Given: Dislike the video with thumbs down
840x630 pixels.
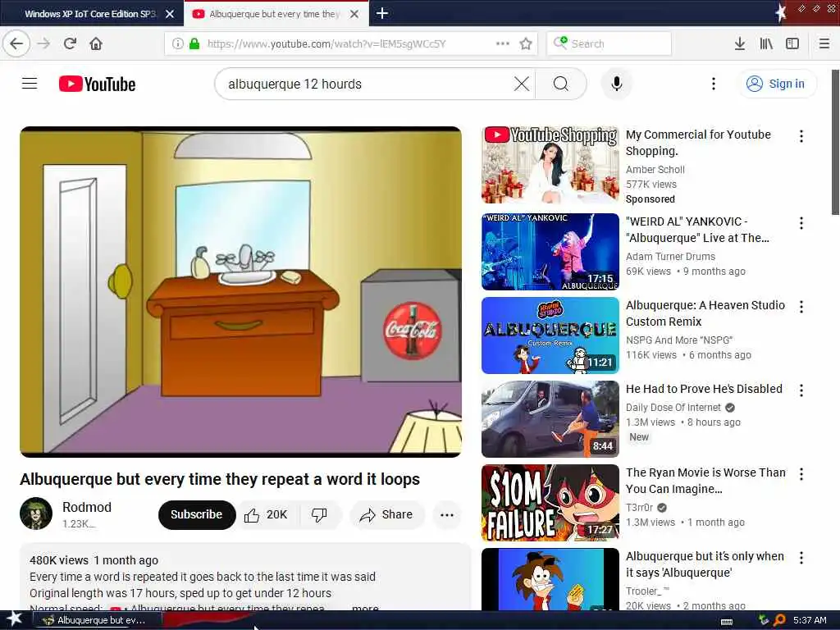Looking at the screenshot, I should point(319,515).
